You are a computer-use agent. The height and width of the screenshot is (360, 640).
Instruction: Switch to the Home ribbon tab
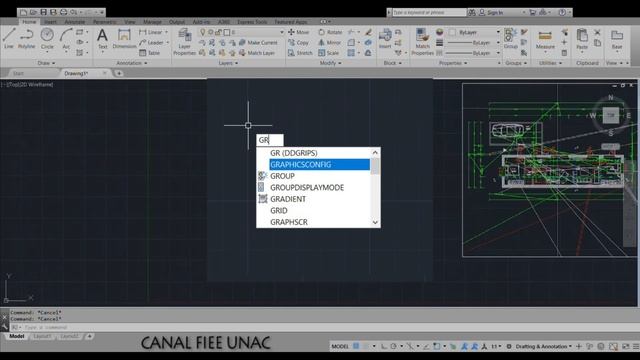[x=29, y=22]
